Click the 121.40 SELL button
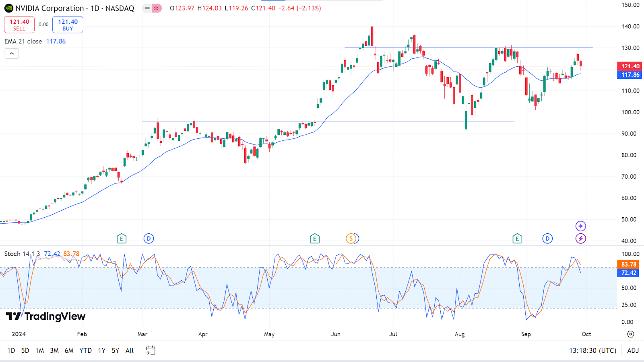Screen dimensions: 644x362 pyautogui.click(x=19, y=25)
